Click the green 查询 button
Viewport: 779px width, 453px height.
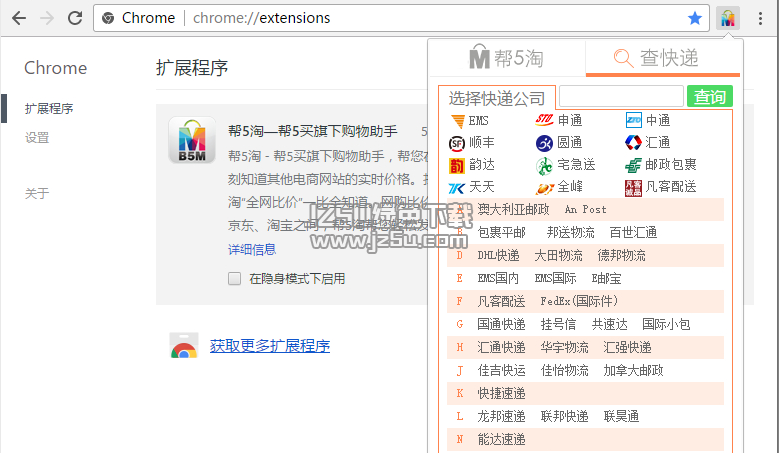click(709, 96)
